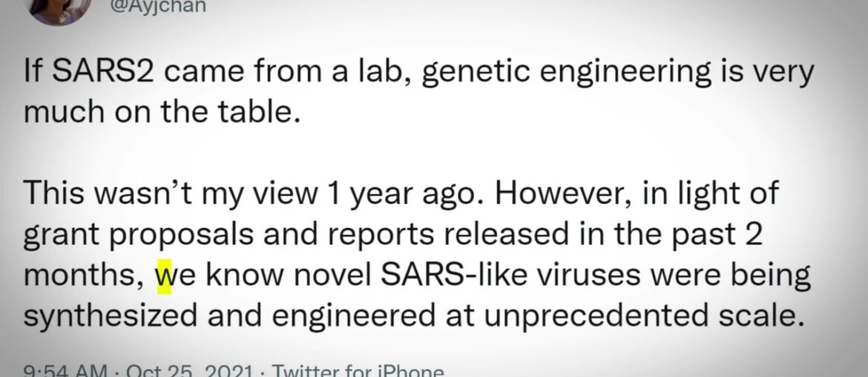Image resolution: width=868 pixels, height=377 pixels.
Task: Click the yellow highlighted letter "w"
Action: 163,277
